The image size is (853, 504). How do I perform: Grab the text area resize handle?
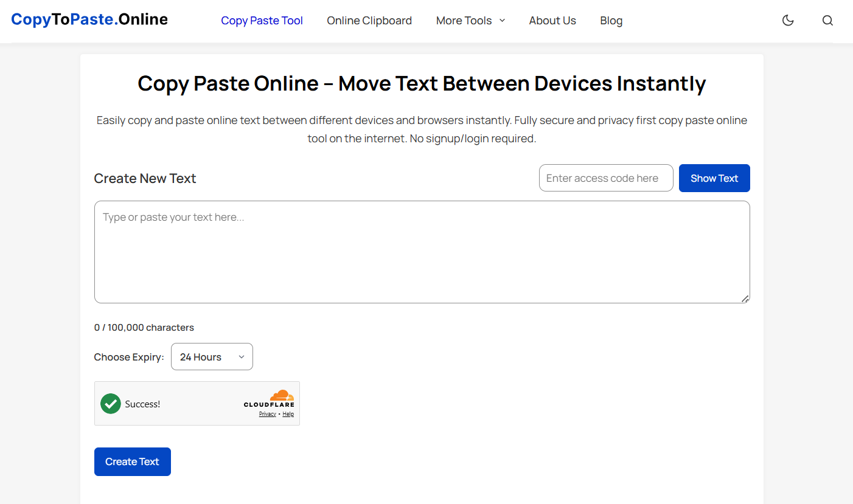[745, 299]
